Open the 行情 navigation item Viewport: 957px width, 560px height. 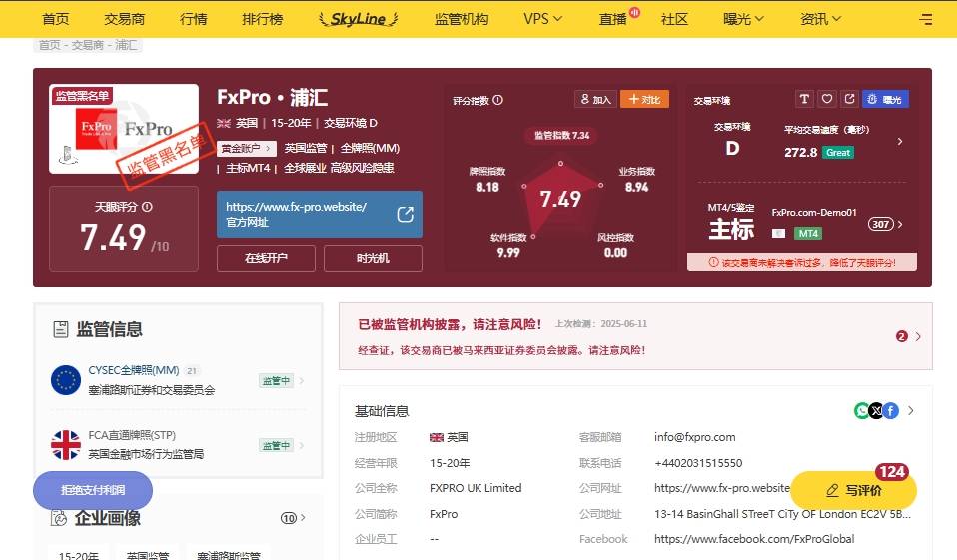tap(194, 19)
